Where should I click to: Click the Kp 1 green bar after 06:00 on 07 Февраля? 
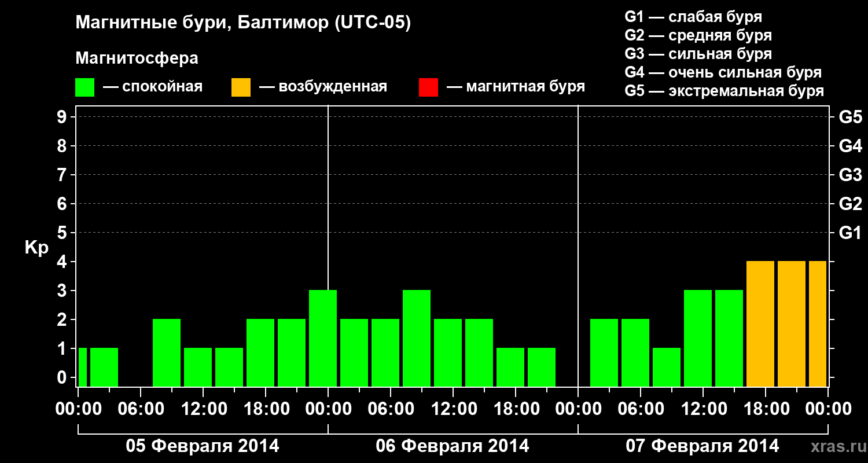667,368
